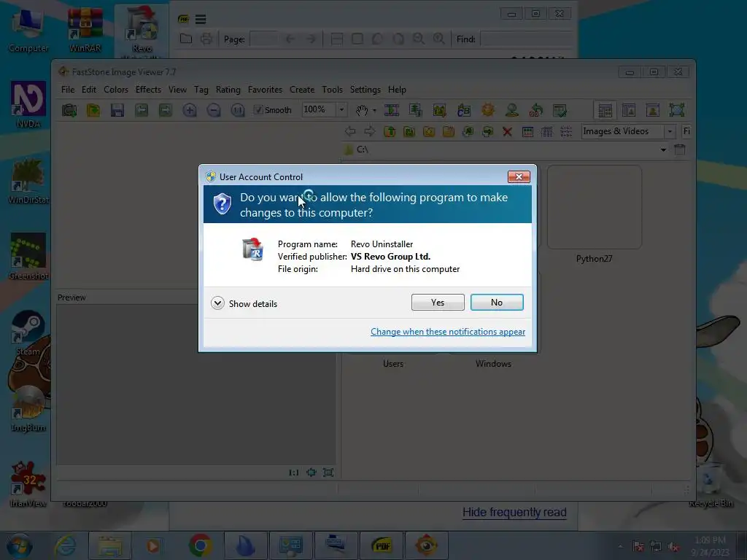Switch to windowed view layout icon
The image size is (747, 560).
click(629, 111)
